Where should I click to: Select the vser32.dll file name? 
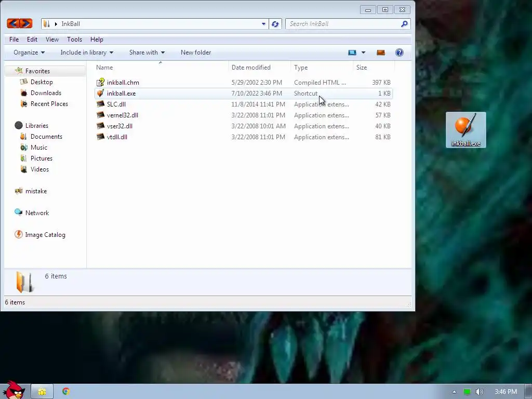point(119,126)
